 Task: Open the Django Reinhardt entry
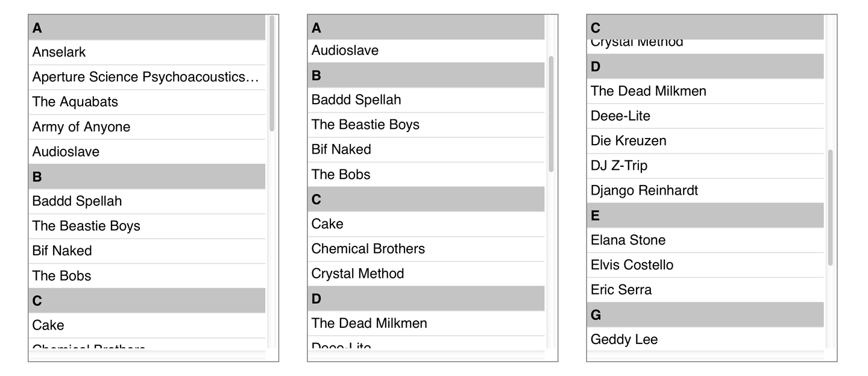pos(705,190)
